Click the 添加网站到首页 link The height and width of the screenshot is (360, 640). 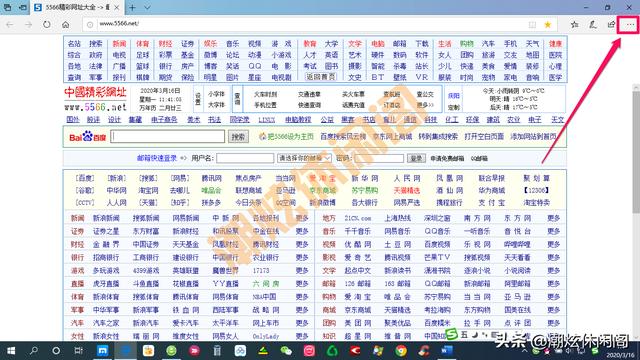click(x=533, y=136)
